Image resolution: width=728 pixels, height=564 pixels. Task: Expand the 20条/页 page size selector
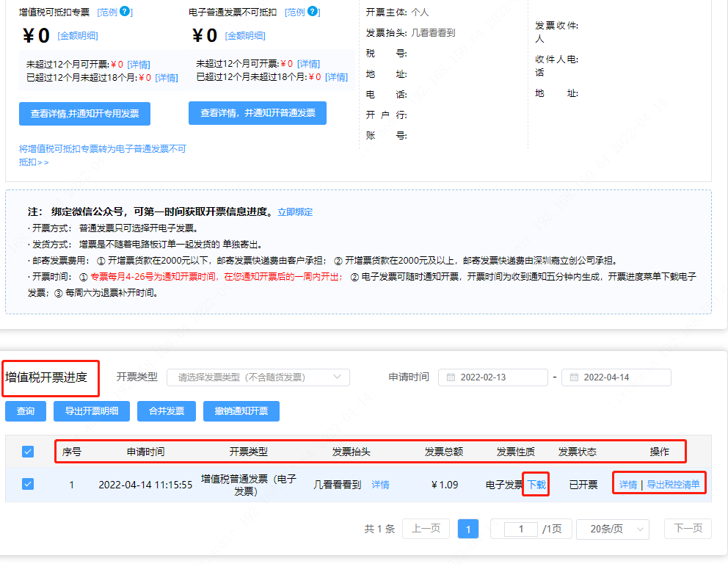pyautogui.click(x=612, y=529)
